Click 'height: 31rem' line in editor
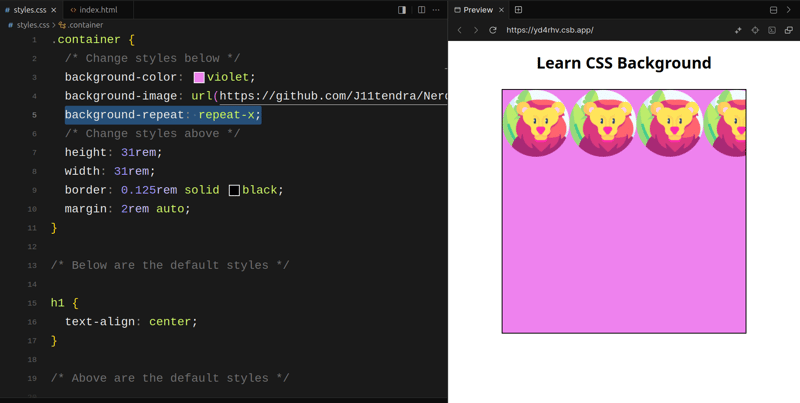Screen dimensions: 800x403 click(x=113, y=152)
